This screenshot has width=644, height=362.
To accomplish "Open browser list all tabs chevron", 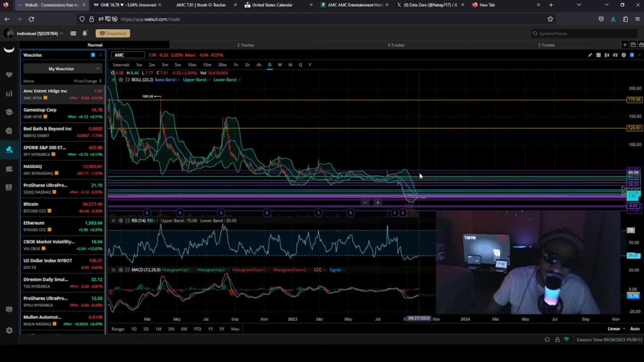I will (579, 5).
